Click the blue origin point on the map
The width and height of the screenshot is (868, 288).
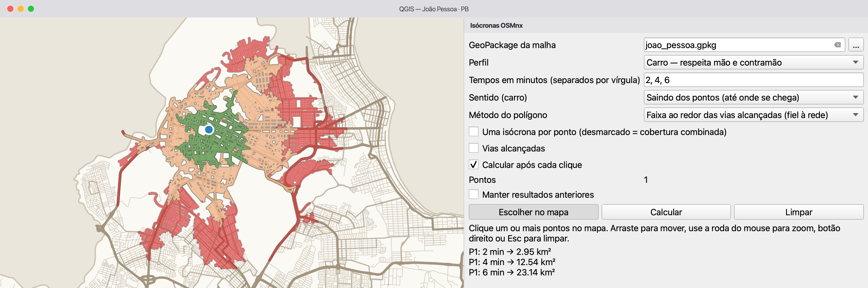[x=209, y=130]
